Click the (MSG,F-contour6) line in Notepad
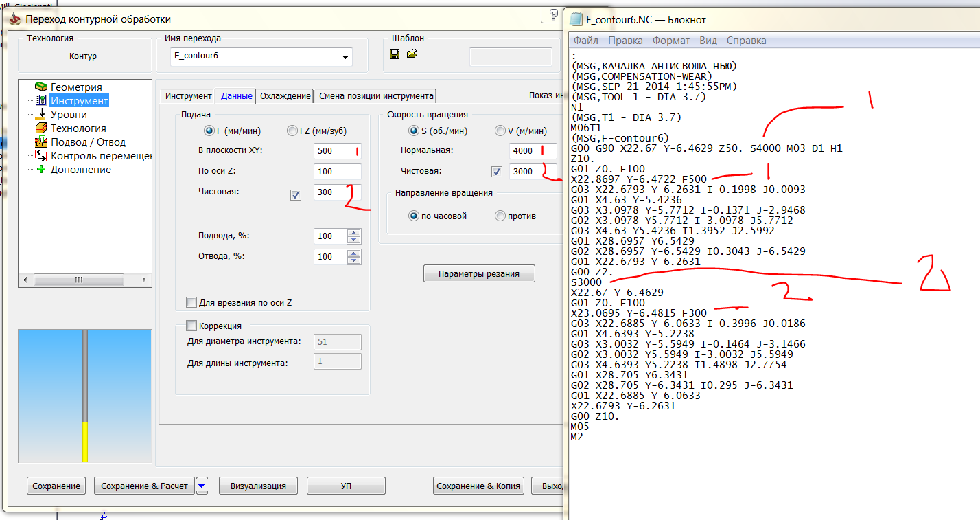 point(619,138)
